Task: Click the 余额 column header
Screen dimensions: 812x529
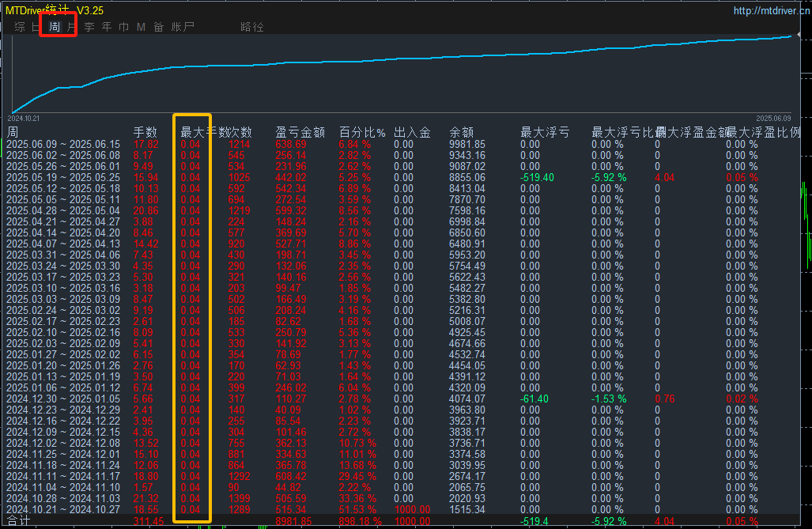Action: (x=462, y=133)
